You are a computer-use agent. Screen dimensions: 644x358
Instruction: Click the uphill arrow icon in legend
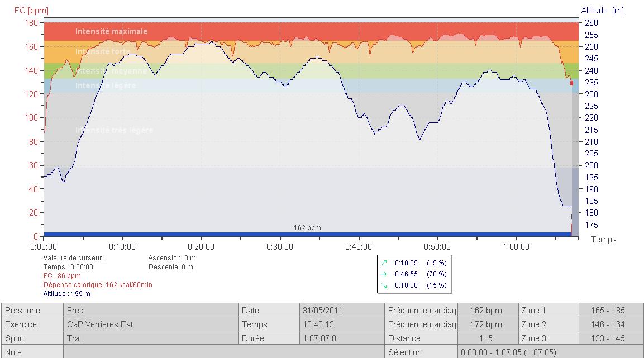[x=384, y=262]
